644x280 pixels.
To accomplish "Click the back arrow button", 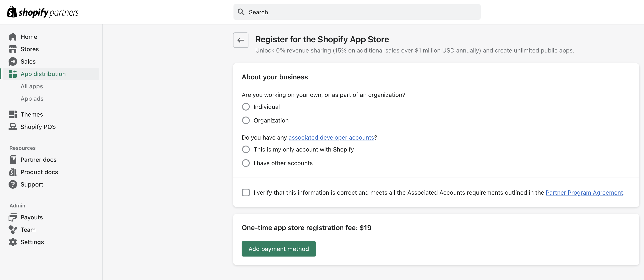I will 241,40.
